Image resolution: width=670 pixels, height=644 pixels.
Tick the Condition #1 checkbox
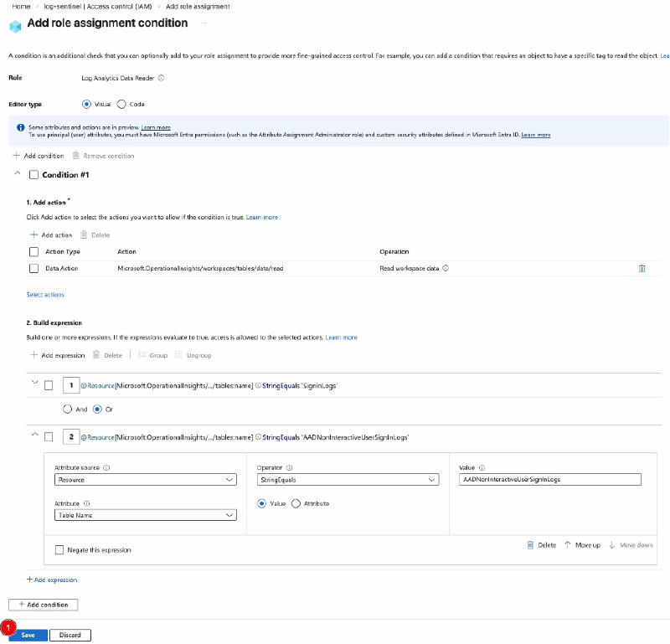[33, 175]
